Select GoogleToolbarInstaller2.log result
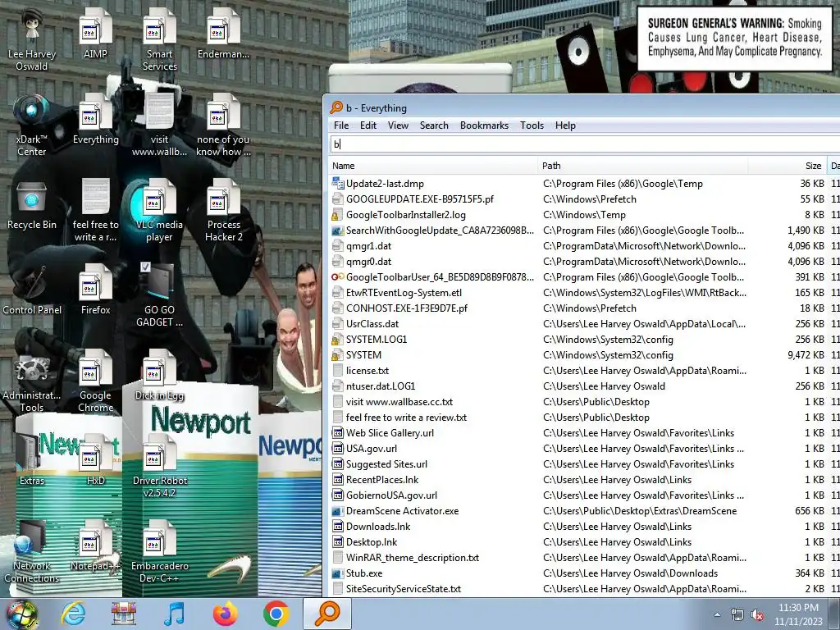Image resolution: width=840 pixels, height=630 pixels. coord(584,215)
